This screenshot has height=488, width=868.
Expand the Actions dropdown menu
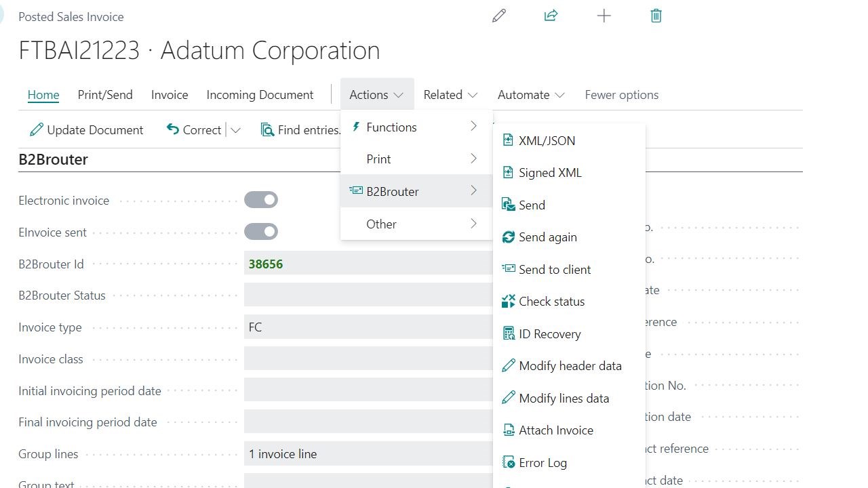coord(376,95)
